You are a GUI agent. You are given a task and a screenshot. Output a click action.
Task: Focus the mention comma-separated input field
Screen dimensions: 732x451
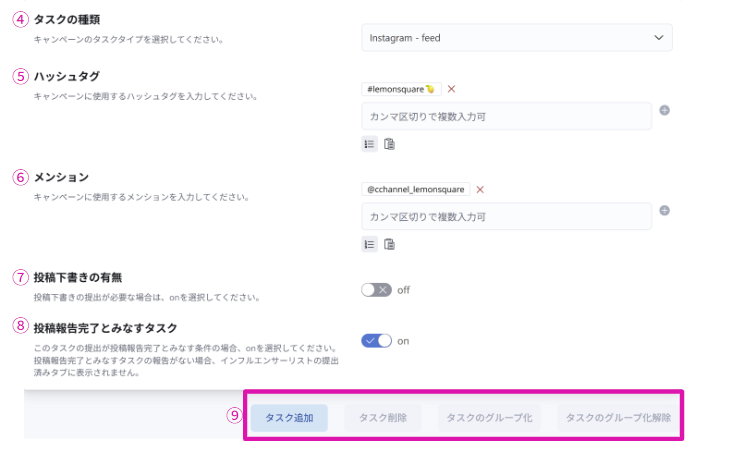tap(506, 216)
